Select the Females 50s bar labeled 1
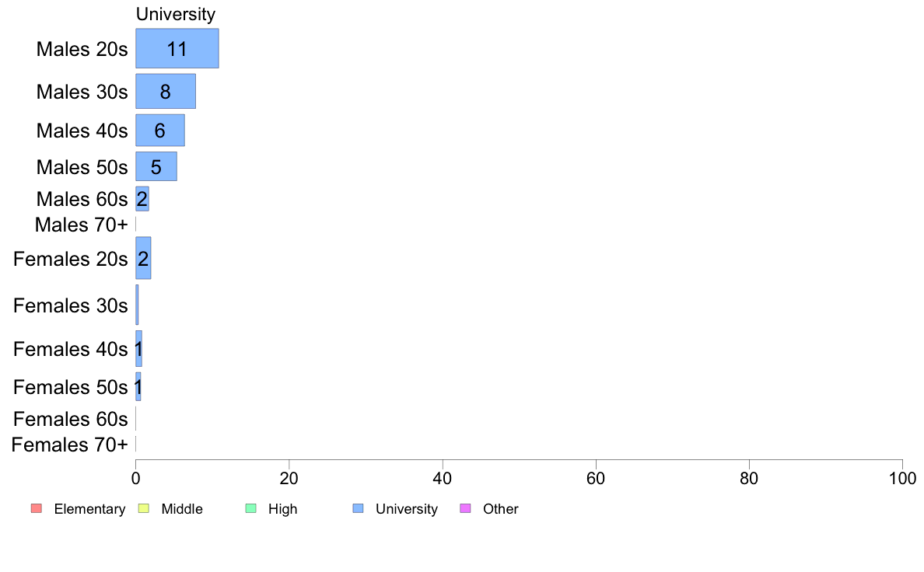 pyautogui.click(x=138, y=387)
